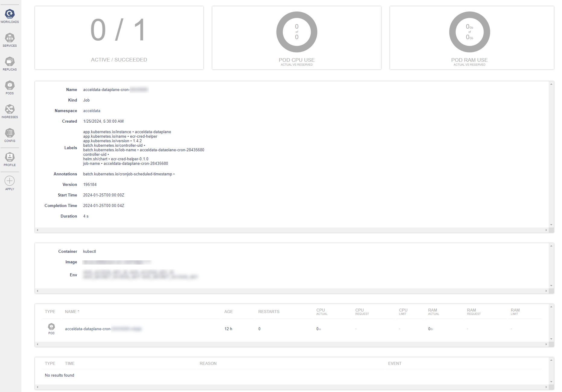This screenshot has width=562, height=392.
Task: Sort by RAM Limit column header
Action: click(515, 312)
